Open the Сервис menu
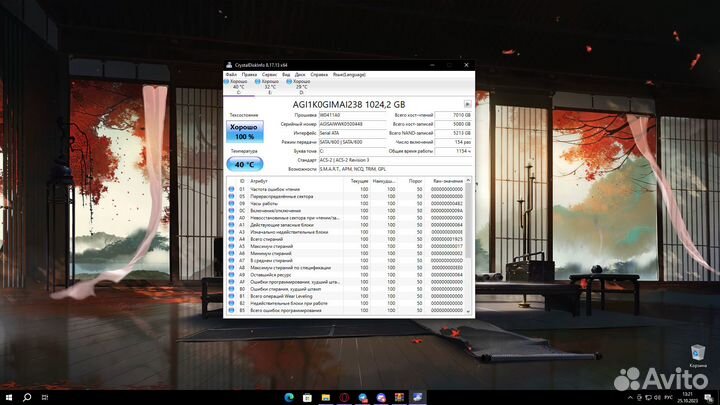Viewport: 720px width, 405px height. 268,74
